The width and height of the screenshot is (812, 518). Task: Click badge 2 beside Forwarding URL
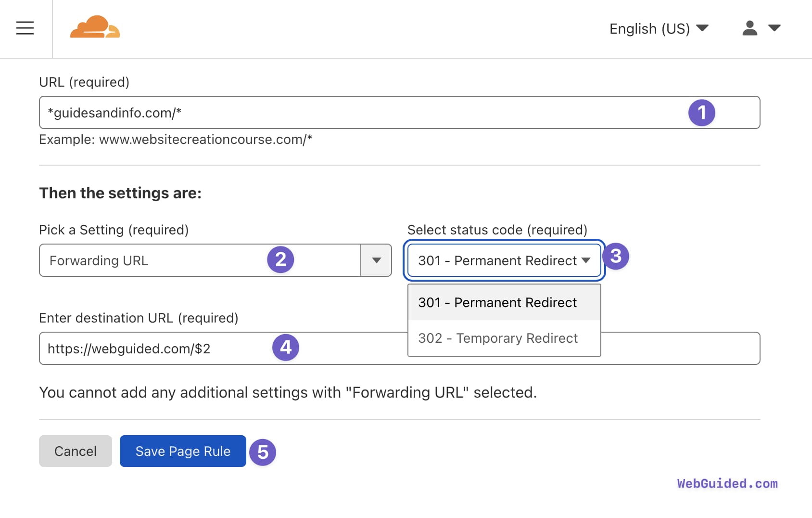pyautogui.click(x=281, y=259)
